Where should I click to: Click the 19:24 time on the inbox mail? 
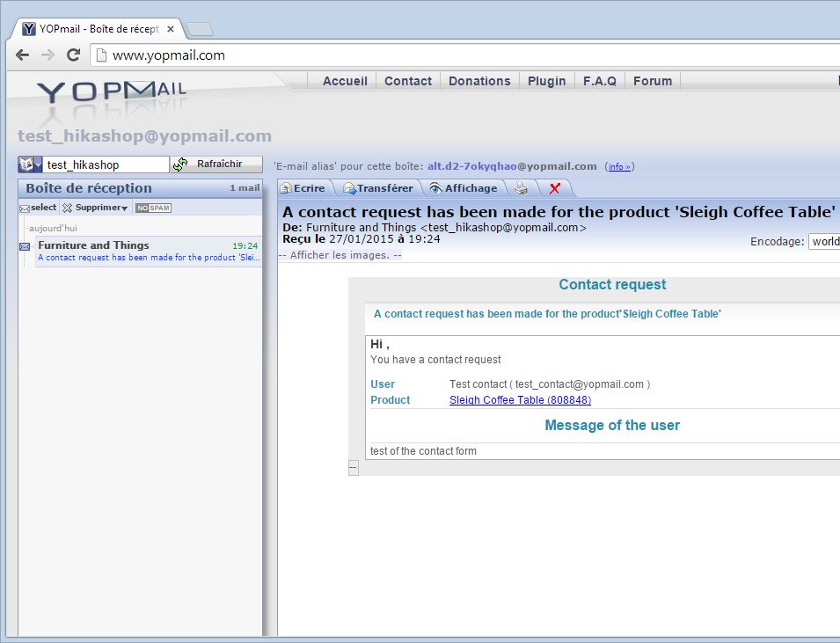click(245, 246)
